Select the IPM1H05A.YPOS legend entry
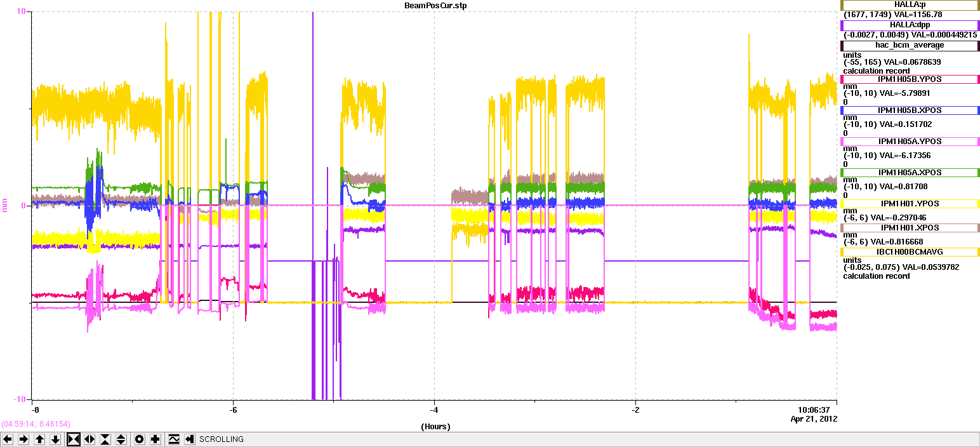 [x=910, y=142]
